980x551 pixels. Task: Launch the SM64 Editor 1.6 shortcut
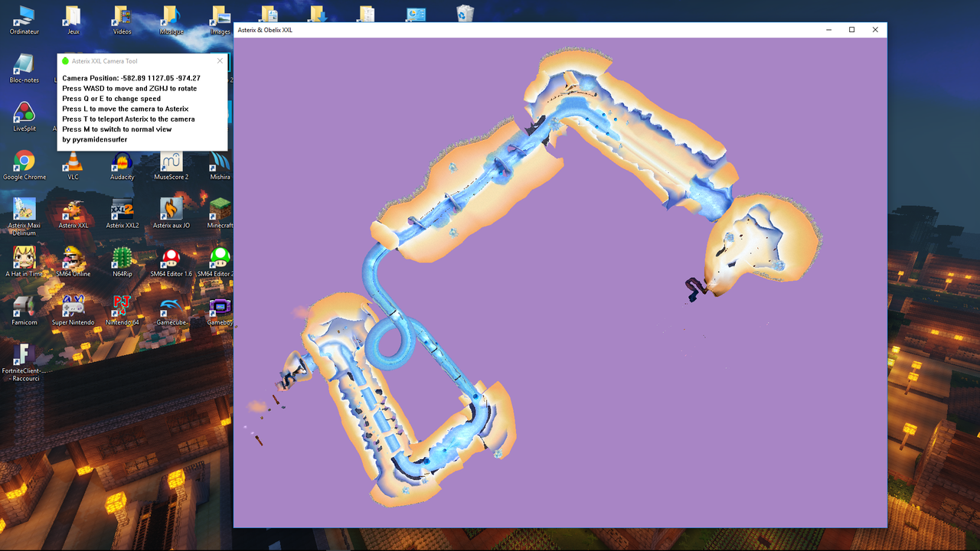pos(171,262)
